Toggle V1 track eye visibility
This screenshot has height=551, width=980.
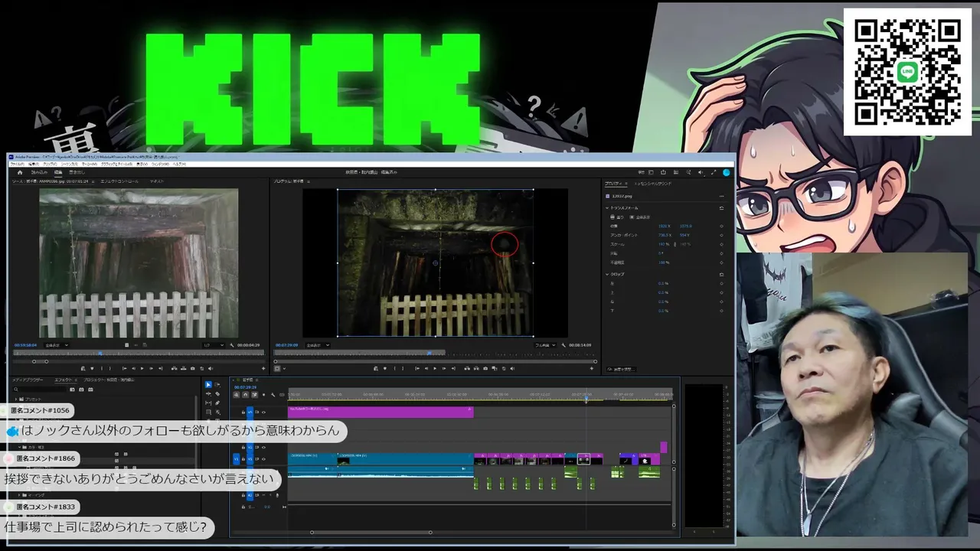263,459
